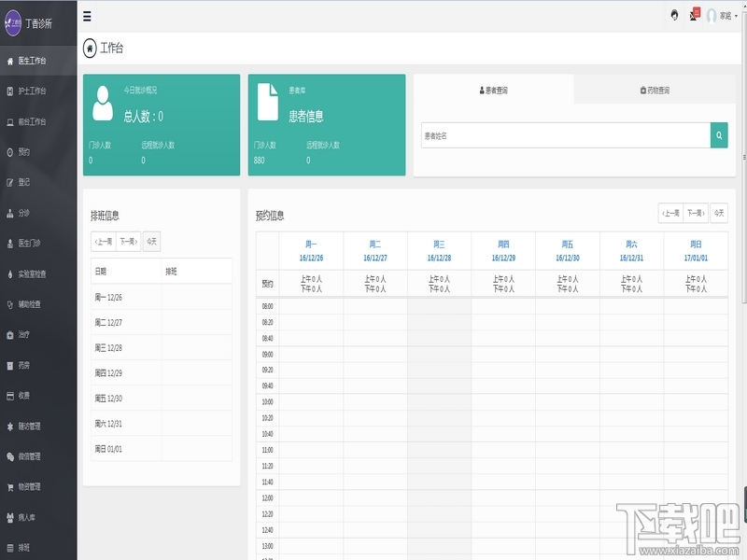
Task: Open the 周五 16/12/30 column header
Action: click(x=568, y=251)
